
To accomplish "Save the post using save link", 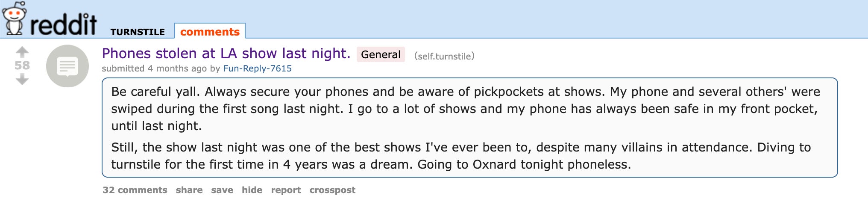I will coord(222,190).
